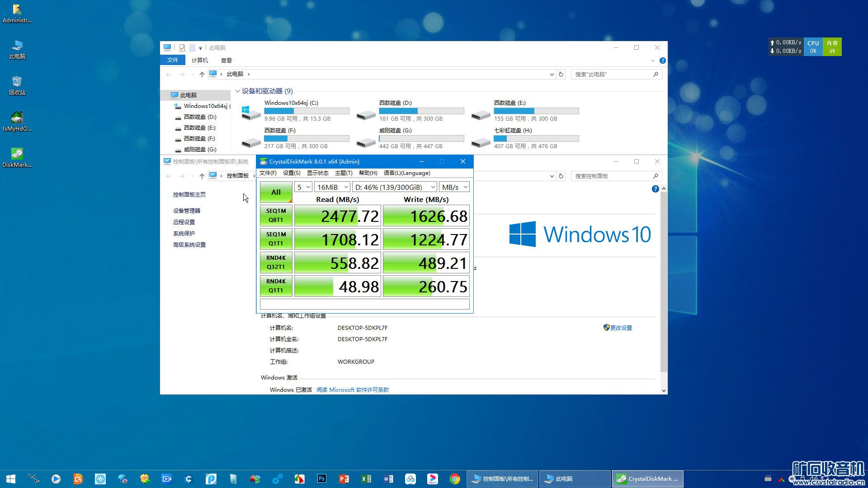Open the 系统保护 link
The width and height of the screenshot is (868, 488).
click(x=184, y=233)
